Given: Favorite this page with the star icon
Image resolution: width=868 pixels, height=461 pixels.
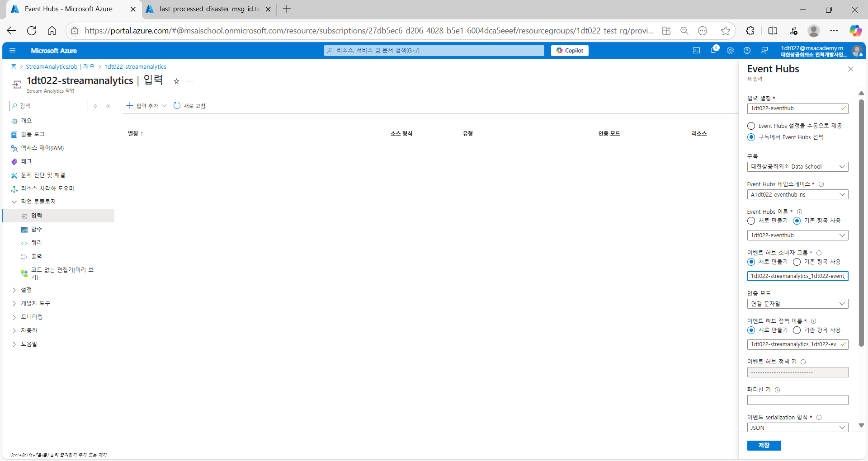Looking at the screenshot, I should pos(176,81).
